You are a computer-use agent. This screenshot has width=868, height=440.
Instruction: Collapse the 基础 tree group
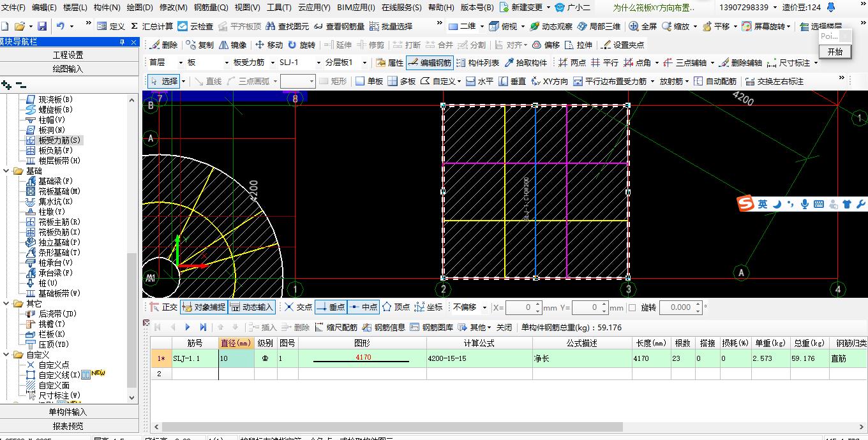click(7, 171)
